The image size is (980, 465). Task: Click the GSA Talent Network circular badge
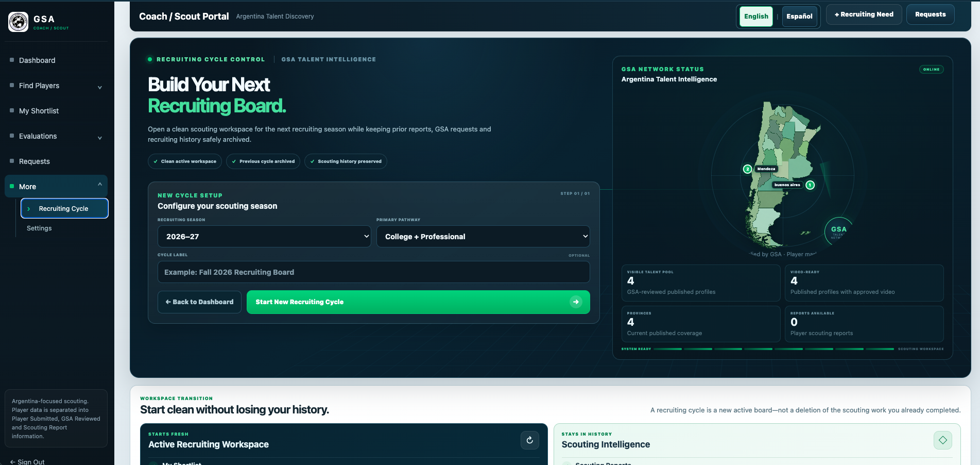(838, 232)
